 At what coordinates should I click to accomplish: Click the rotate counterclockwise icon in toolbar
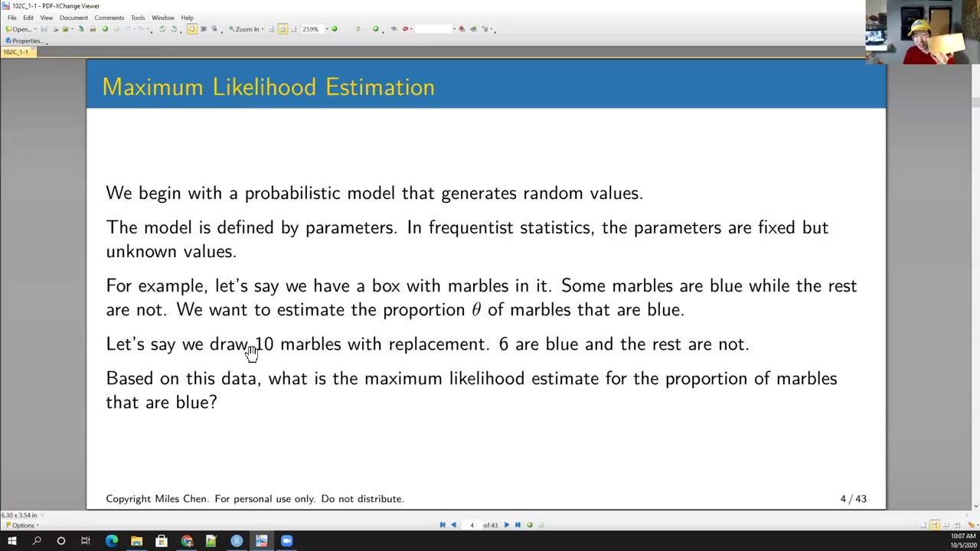click(162, 29)
